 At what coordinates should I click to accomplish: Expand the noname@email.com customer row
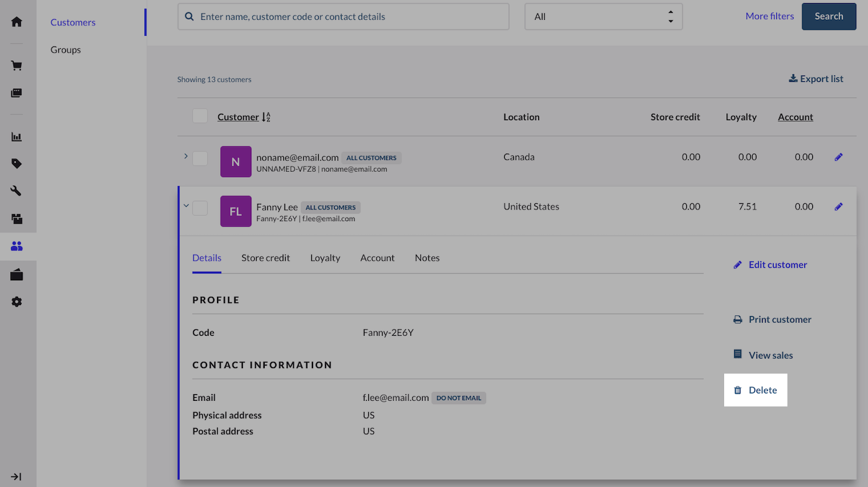coord(185,156)
